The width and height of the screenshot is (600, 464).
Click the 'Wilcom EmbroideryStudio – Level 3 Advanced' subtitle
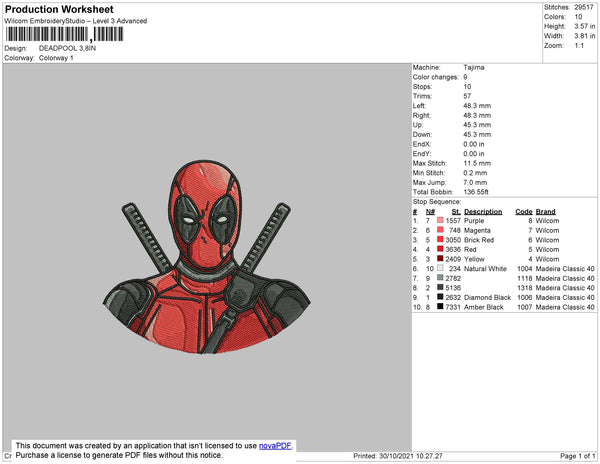coord(76,21)
